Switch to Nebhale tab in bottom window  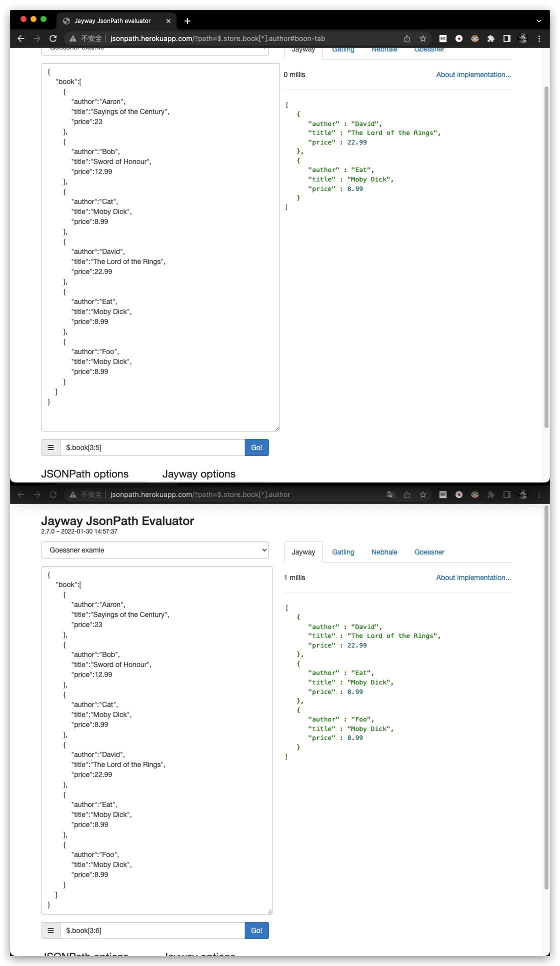(x=384, y=552)
